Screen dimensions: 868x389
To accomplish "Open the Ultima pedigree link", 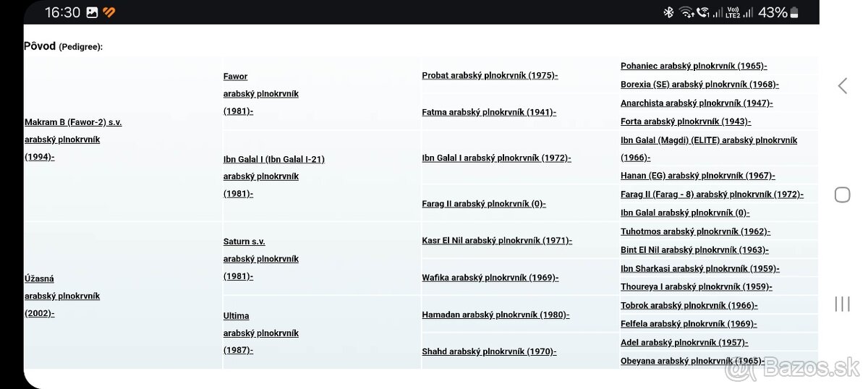I will click(236, 316).
